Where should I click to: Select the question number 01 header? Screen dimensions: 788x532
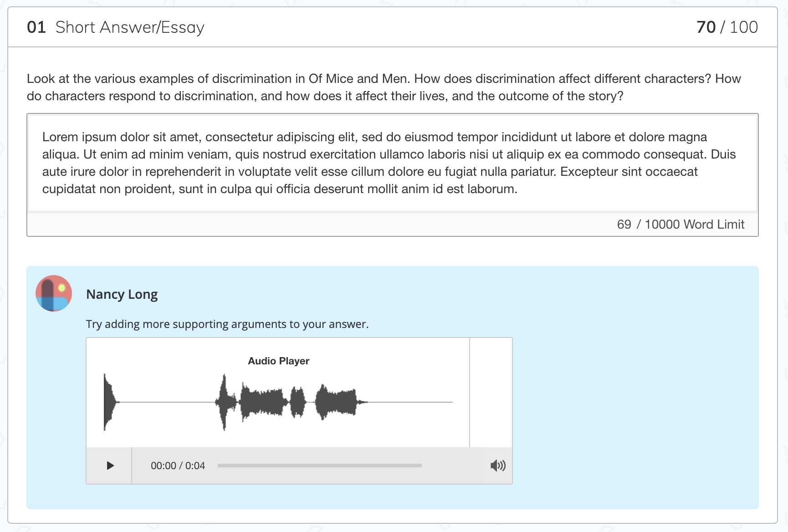tap(36, 27)
